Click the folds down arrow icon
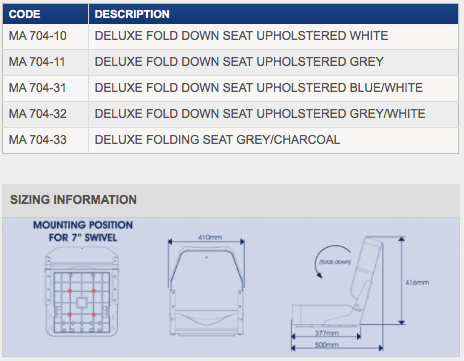Viewport: 464px width, 361px height. click(333, 261)
